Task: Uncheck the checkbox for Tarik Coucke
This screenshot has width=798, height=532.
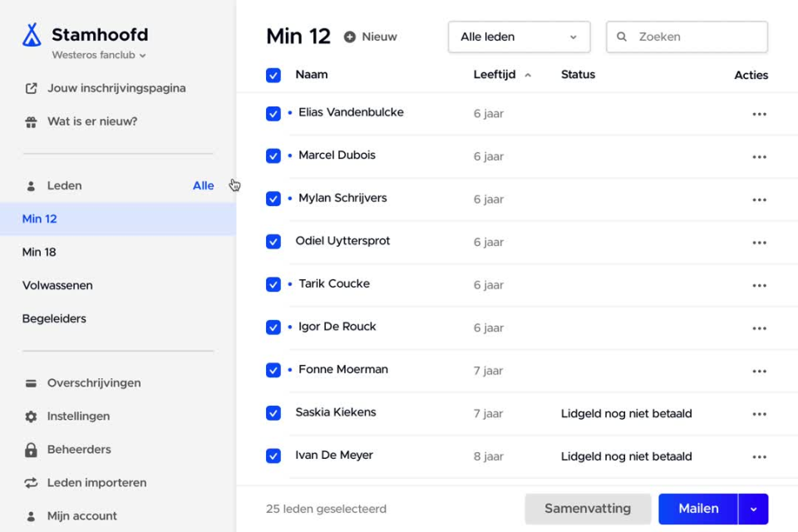Action: pyautogui.click(x=273, y=284)
